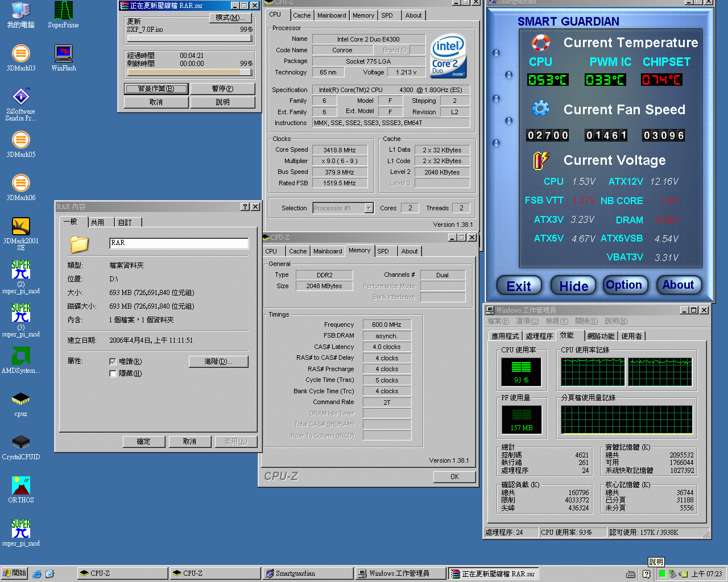Click OK button in RAR properties
The image size is (728, 582).
(x=144, y=442)
